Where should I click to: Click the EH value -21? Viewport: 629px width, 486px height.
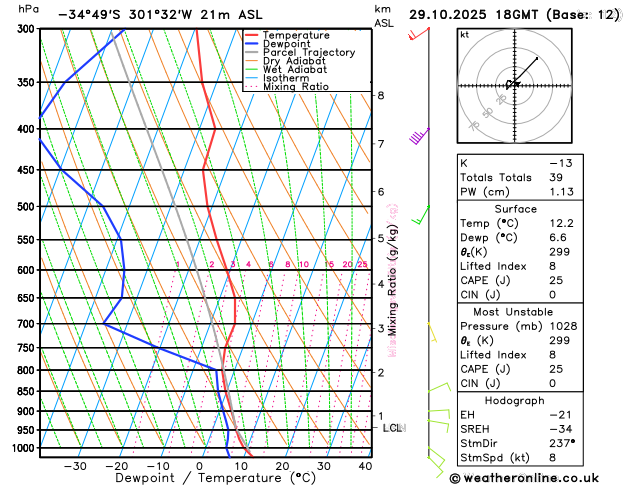click(x=560, y=415)
